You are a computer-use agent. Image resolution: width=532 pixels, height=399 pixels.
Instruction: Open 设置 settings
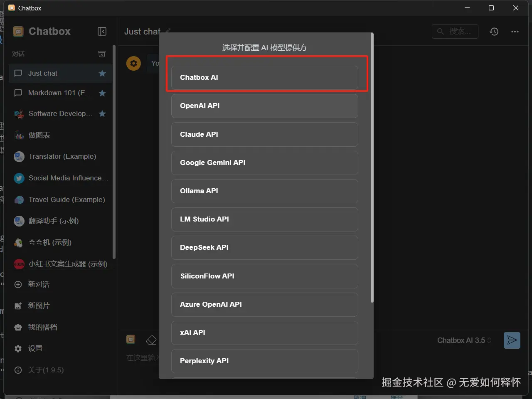60,348
